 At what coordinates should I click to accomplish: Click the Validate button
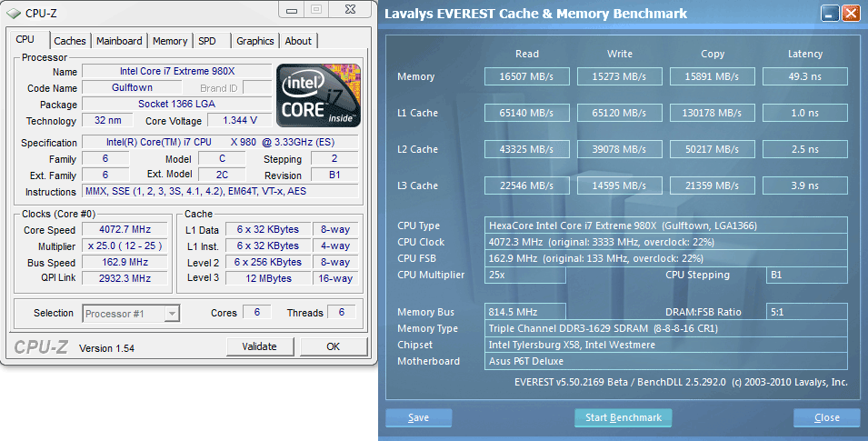coord(260,346)
